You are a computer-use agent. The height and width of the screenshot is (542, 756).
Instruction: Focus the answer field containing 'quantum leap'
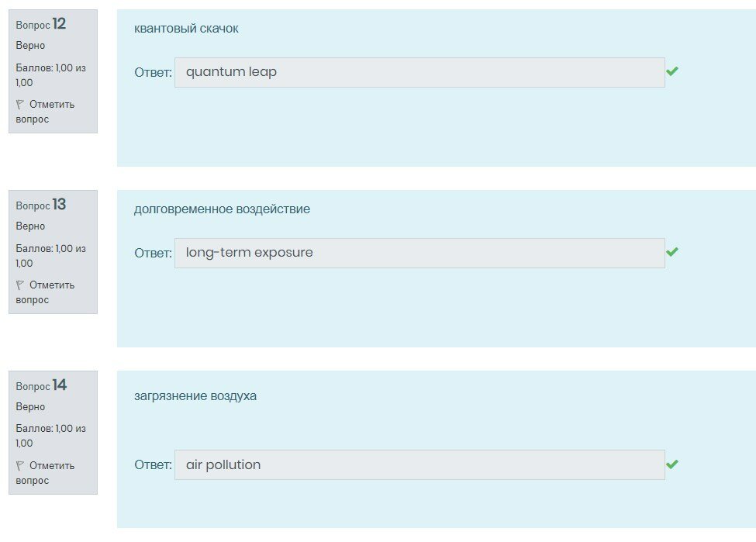(x=419, y=72)
